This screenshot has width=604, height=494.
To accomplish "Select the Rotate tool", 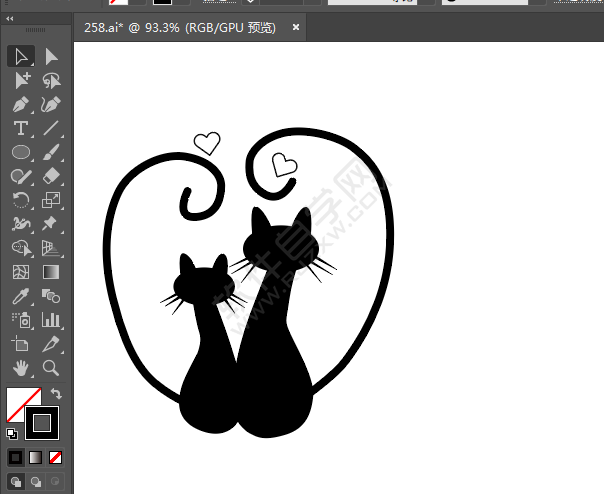I will click(21, 200).
